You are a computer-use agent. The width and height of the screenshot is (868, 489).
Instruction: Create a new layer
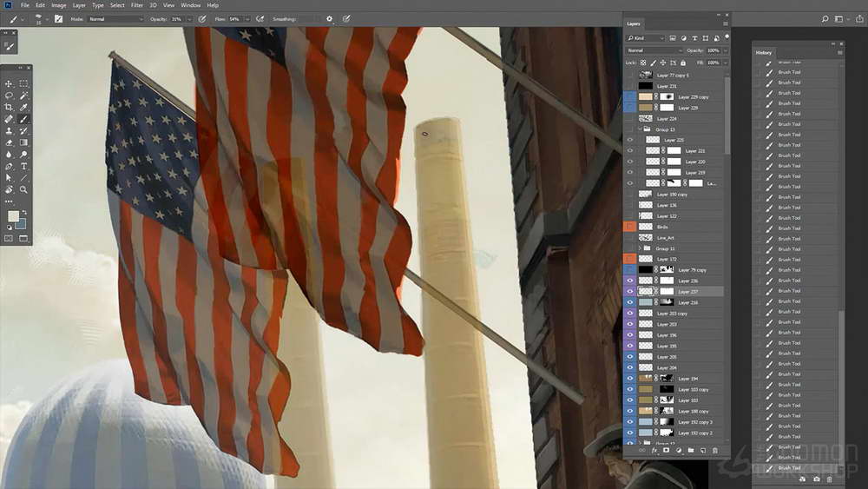coord(702,450)
